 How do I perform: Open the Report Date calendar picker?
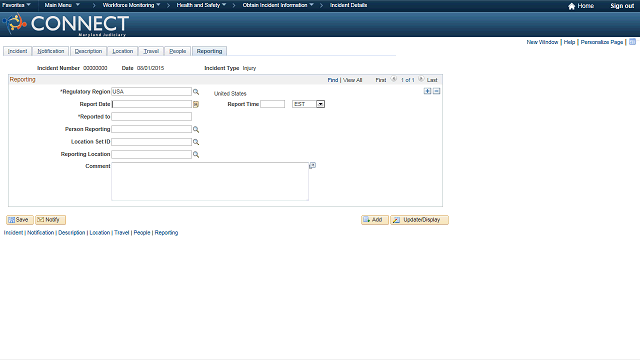(x=196, y=104)
